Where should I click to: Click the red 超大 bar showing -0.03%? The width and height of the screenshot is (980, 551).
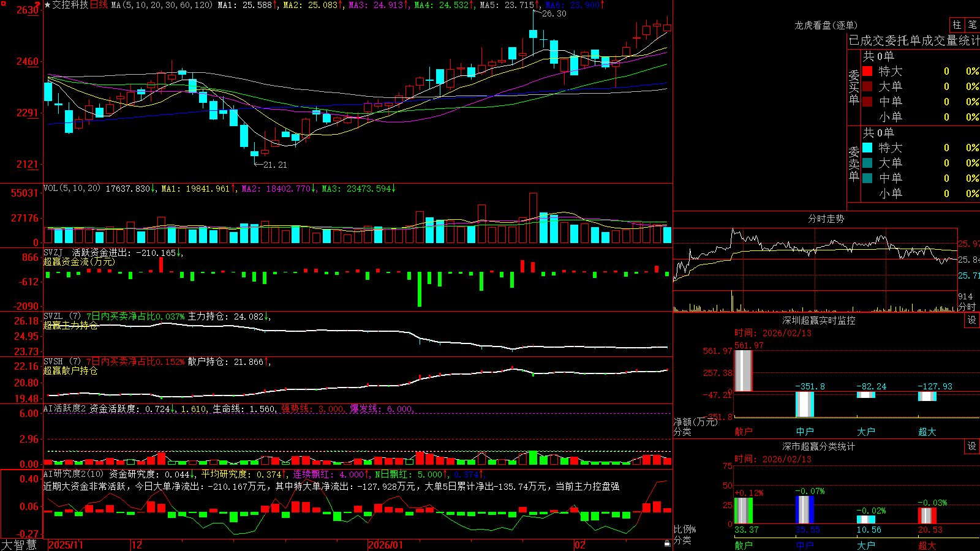pyautogui.click(x=927, y=515)
